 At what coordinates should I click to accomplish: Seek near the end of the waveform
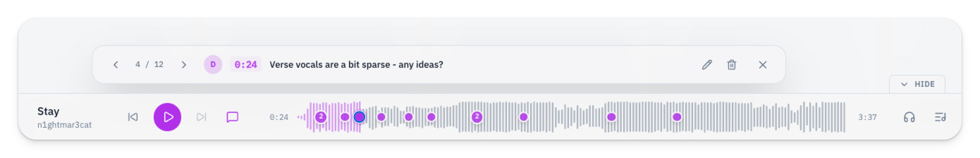coord(837,117)
